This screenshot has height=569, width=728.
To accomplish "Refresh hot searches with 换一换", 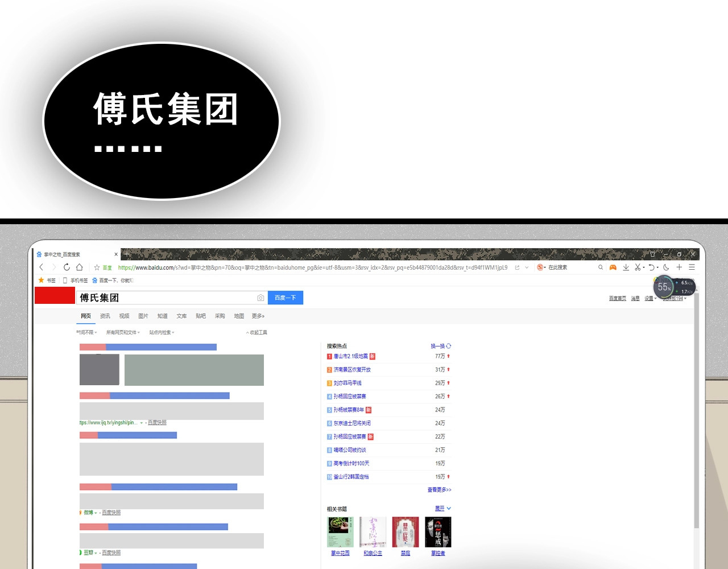I will click(x=441, y=346).
